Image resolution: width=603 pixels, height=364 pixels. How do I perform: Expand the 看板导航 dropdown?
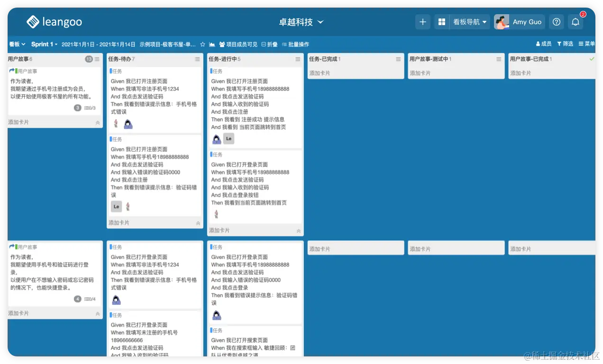click(x=470, y=22)
